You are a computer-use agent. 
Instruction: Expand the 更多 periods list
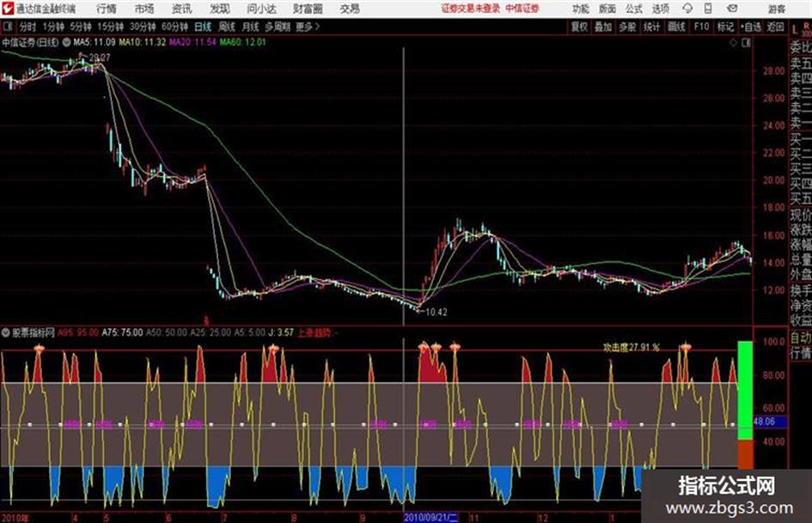point(308,27)
